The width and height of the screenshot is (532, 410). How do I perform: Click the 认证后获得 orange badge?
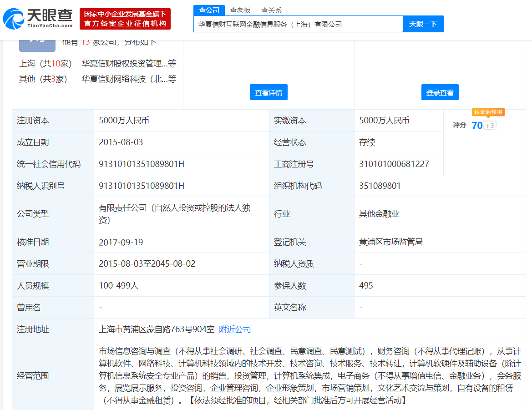(488, 112)
